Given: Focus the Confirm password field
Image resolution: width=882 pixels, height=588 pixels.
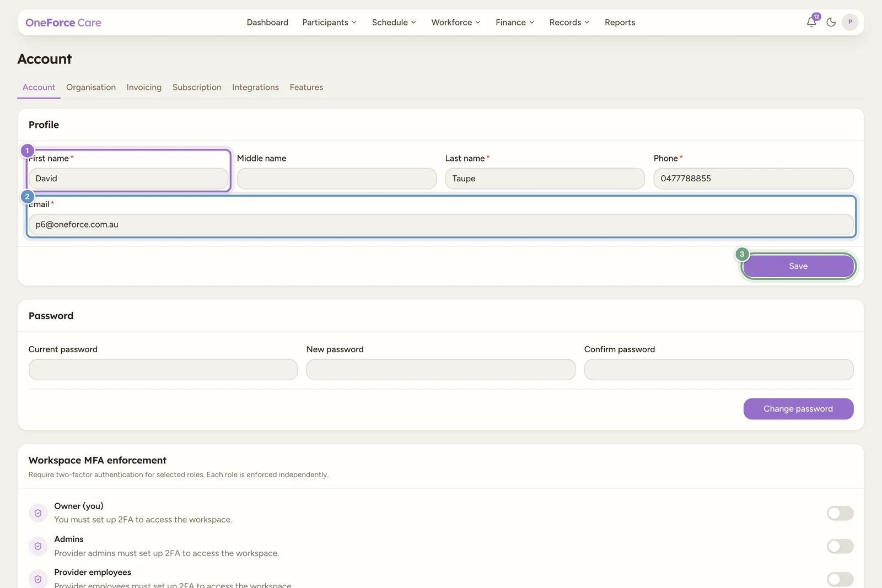Looking at the screenshot, I should coord(719,370).
